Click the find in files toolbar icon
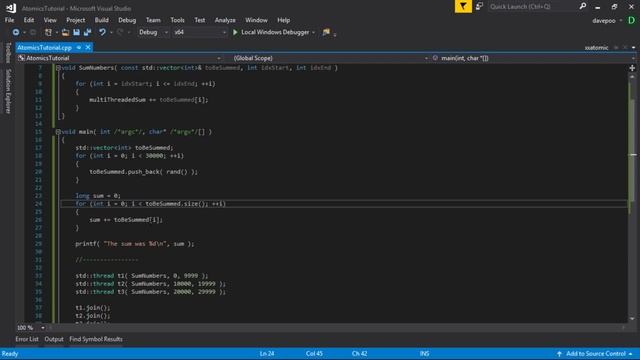The image size is (640, 360). pyautogui.click(x=326, y=32)
